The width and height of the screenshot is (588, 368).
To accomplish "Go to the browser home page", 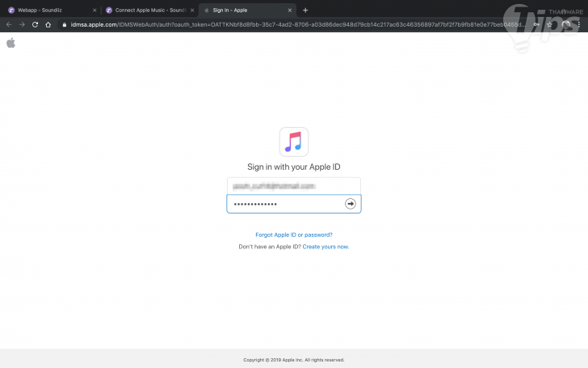I will coord(48,24).
